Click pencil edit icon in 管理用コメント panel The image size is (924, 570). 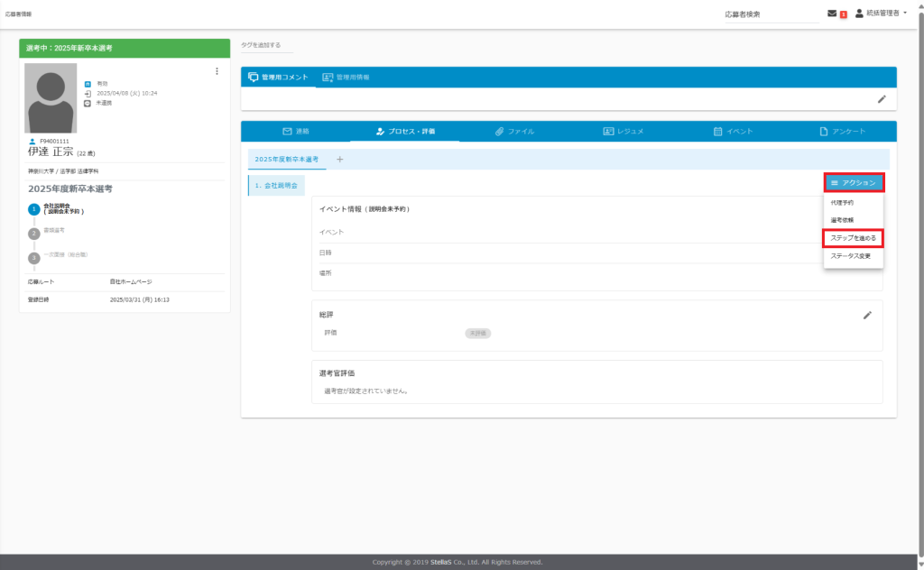click(882, 99)
